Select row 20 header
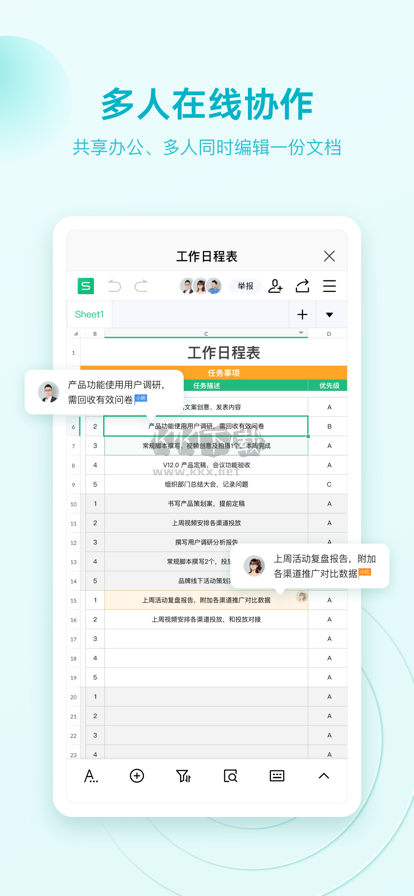Image resolution: width=414 pixels, height=896 pixels. pyautogui.click(x=74, y=697)
